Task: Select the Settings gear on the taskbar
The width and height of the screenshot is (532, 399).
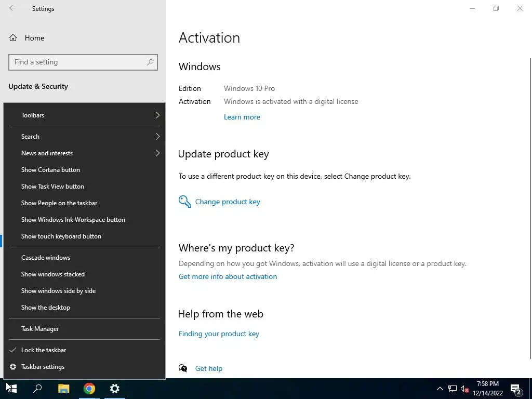Action: [115, 389]
